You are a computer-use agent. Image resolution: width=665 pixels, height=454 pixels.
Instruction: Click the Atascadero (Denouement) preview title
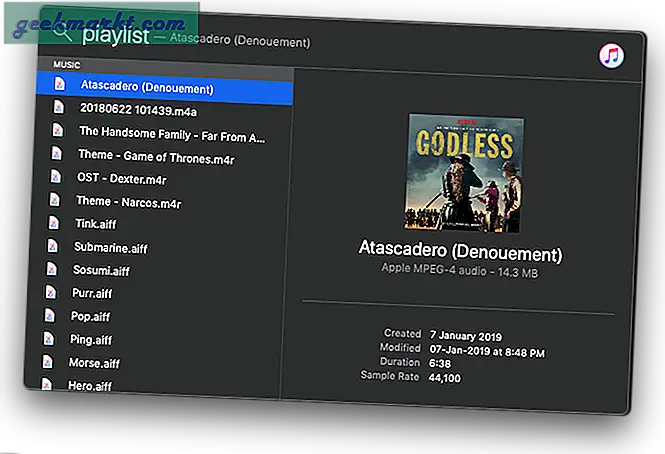coord(459,252)
